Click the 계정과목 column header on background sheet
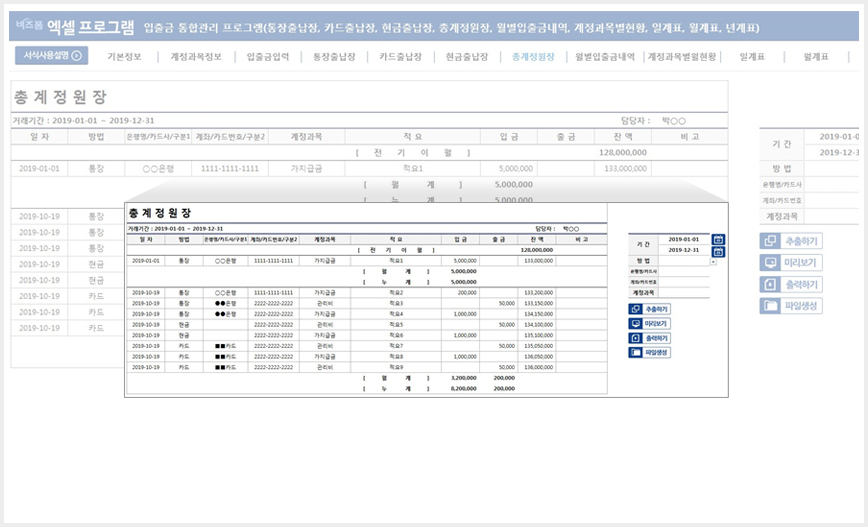 306,137
